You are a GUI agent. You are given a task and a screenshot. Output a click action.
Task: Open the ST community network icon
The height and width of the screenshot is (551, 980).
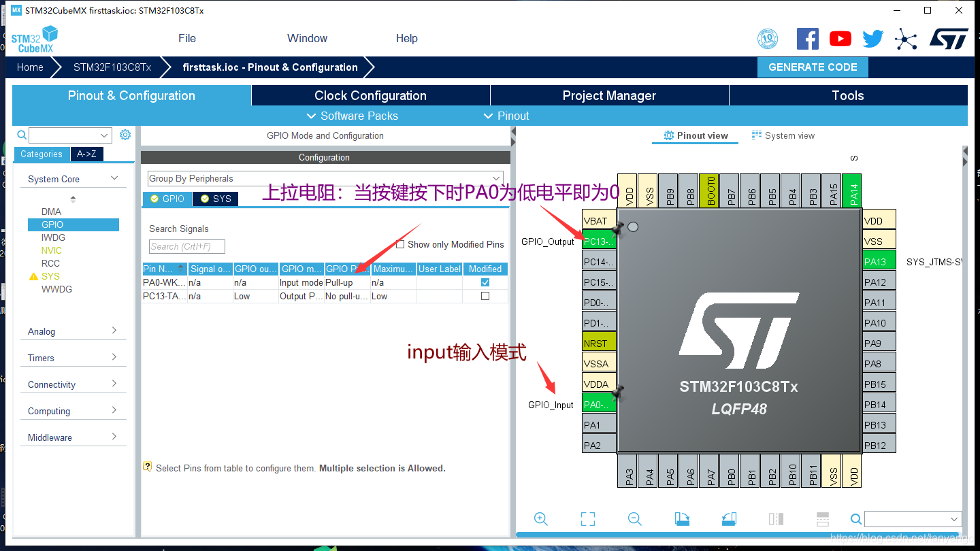click(x=906, y=39)
